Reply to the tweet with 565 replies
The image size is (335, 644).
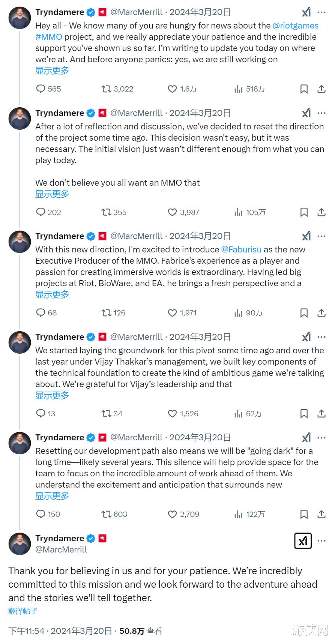pos(41,89)
